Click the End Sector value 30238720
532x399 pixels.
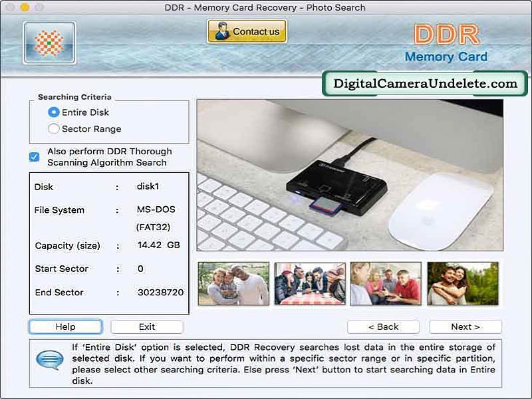[160, 292]
